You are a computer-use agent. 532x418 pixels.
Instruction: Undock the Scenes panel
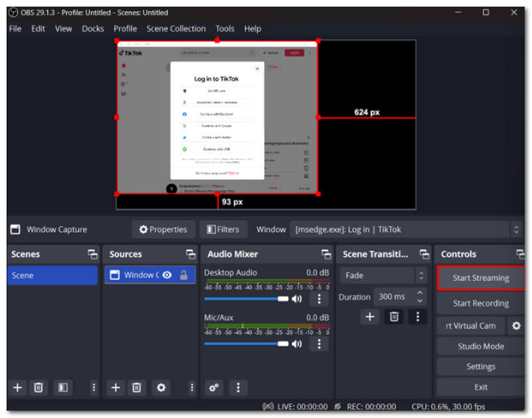click(x=92, y=254)
